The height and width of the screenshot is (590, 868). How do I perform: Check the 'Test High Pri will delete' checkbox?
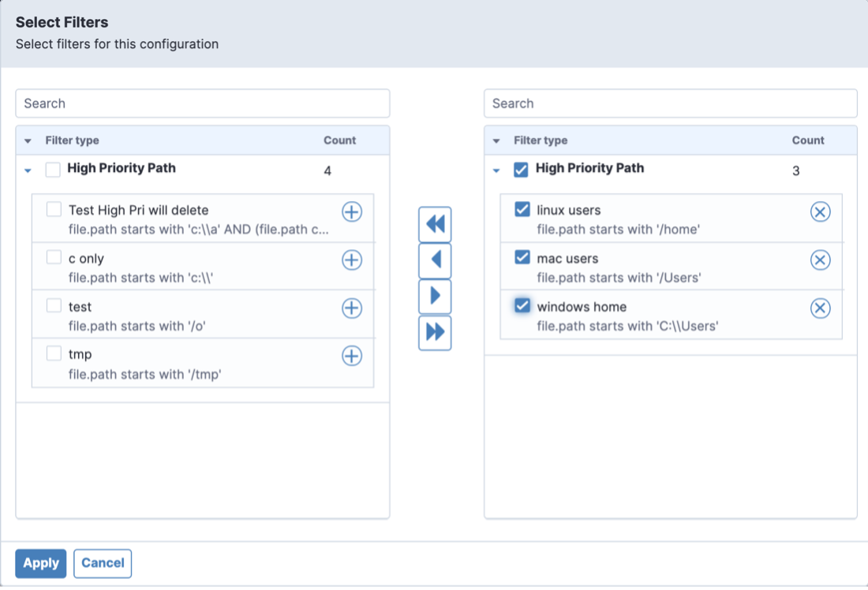point(54,209)
